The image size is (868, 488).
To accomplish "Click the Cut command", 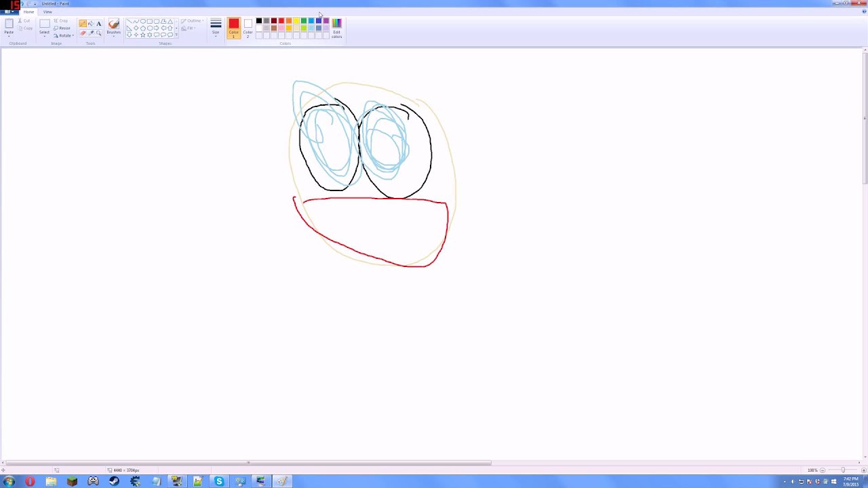I will pos(24,20).
